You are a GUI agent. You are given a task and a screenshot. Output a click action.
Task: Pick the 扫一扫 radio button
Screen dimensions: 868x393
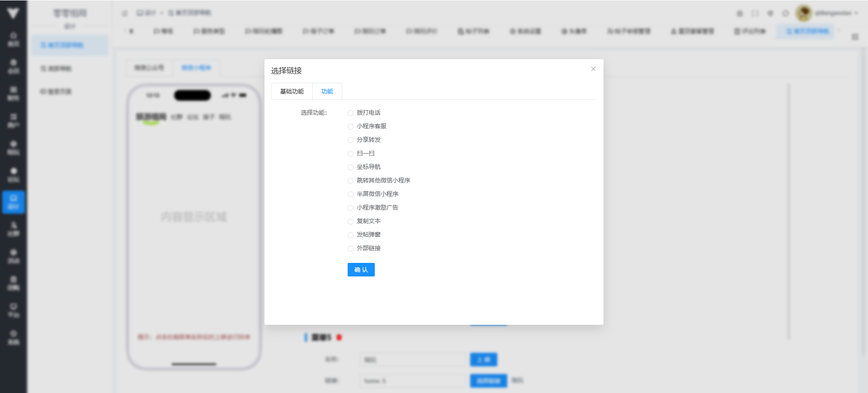[x=350, y=154]
